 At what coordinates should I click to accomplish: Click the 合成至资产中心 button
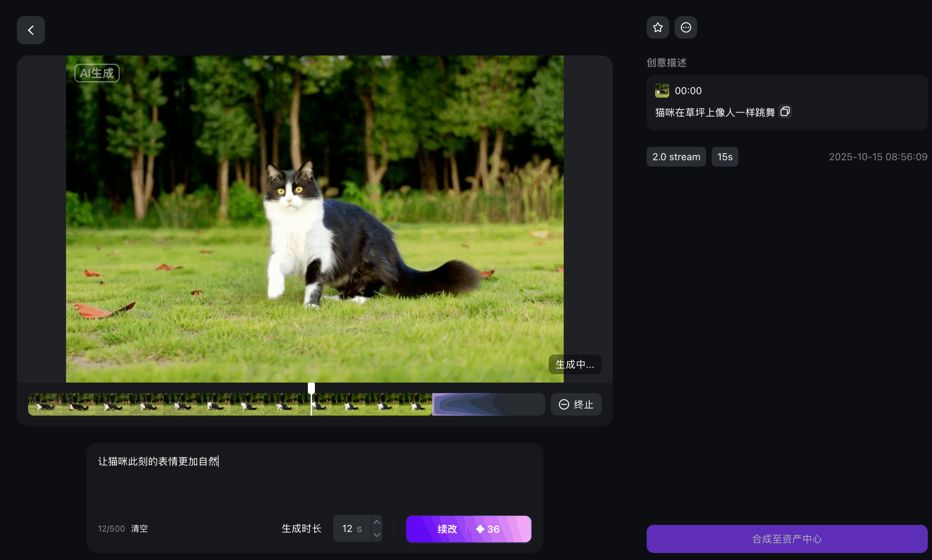[x=787, y=539]
